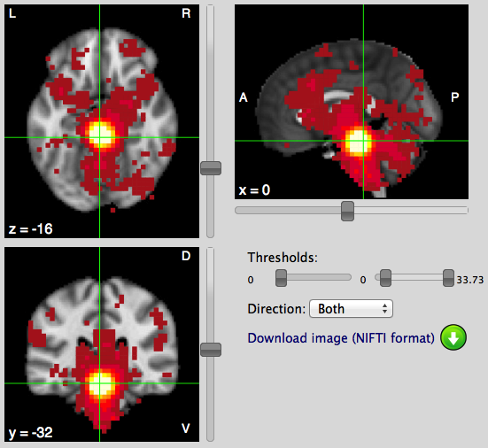The width and height of the screenshot is (488, 448).
Task: Click the Thresholds: label
Action: pyautogui.click(x=283, y=258)
